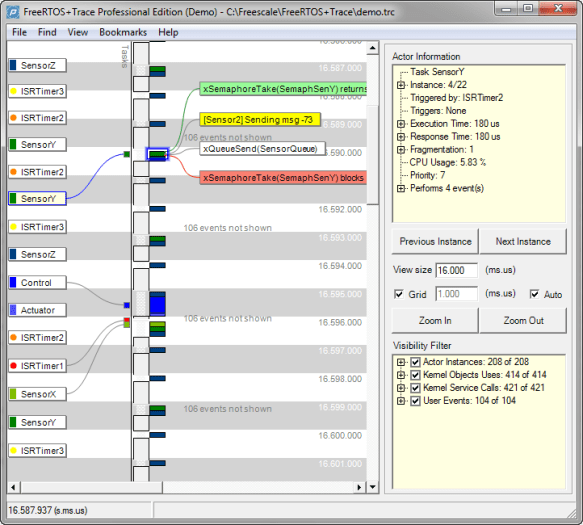This screenshot has width=583, height=525.
Task: Open the Find menu
Action: pos(47,32)
